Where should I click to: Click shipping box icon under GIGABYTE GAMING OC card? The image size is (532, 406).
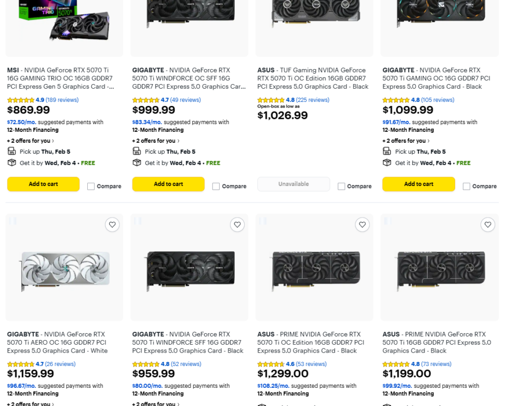(x=387, y=163)
